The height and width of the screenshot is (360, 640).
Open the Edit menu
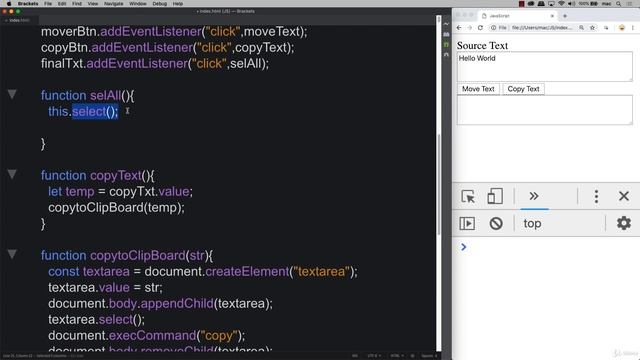click(62, 4)
